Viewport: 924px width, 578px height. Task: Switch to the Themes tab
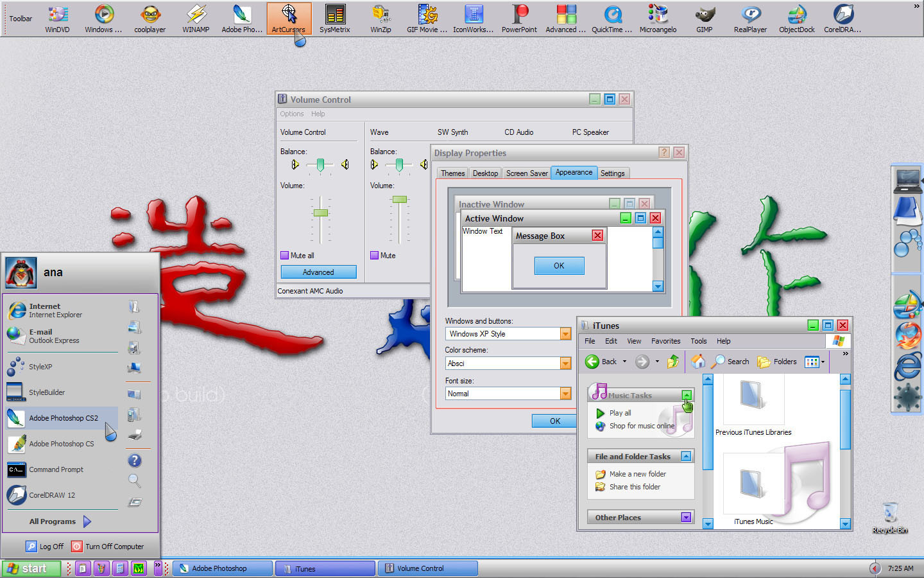click(x=452, y=173)
